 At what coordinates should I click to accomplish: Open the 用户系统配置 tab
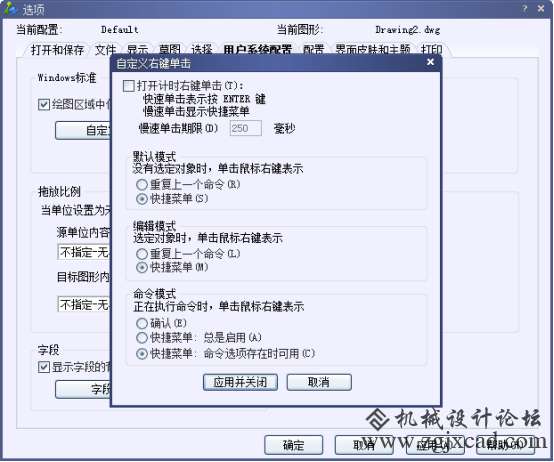pos(258,49)
